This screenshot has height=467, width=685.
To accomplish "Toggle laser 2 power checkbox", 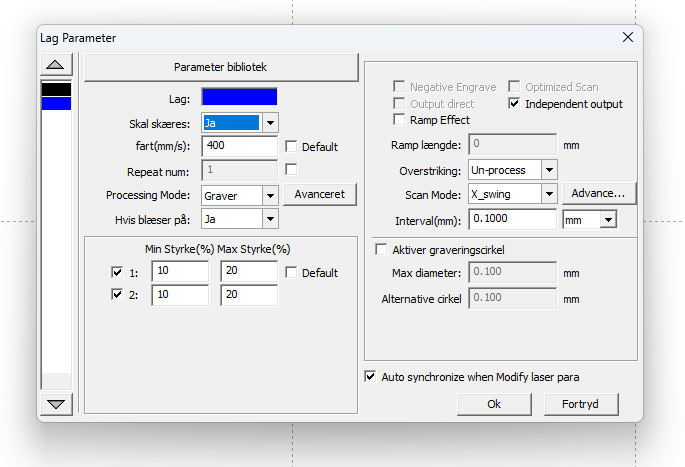I will [117, 294].
